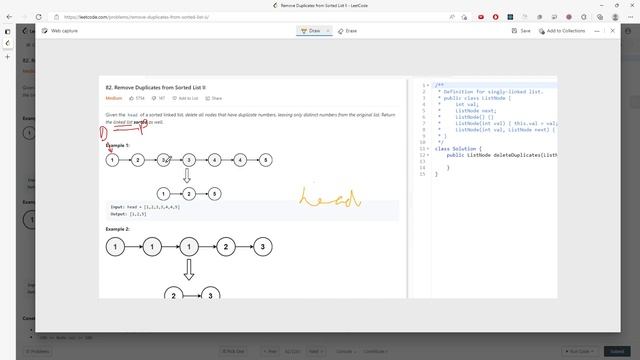Click the Example 1 heading
This screenshot has width=640, height=360.
coord(118,145)
